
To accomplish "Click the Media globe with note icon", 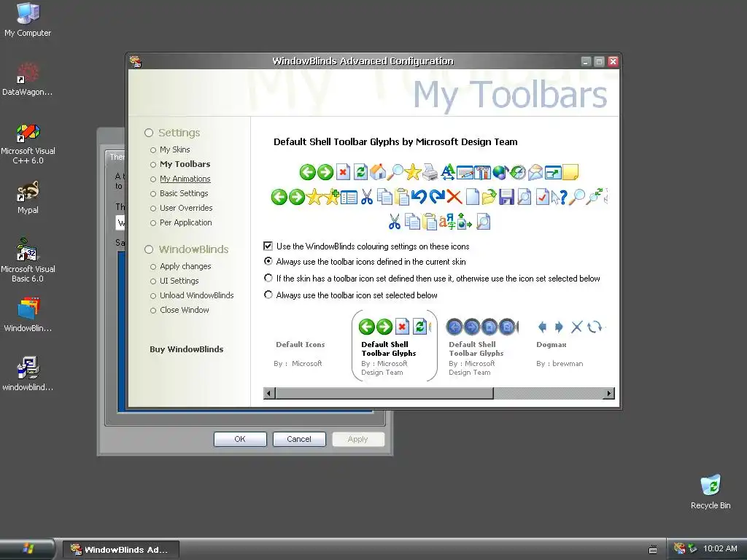I will (x=500, y=172).
